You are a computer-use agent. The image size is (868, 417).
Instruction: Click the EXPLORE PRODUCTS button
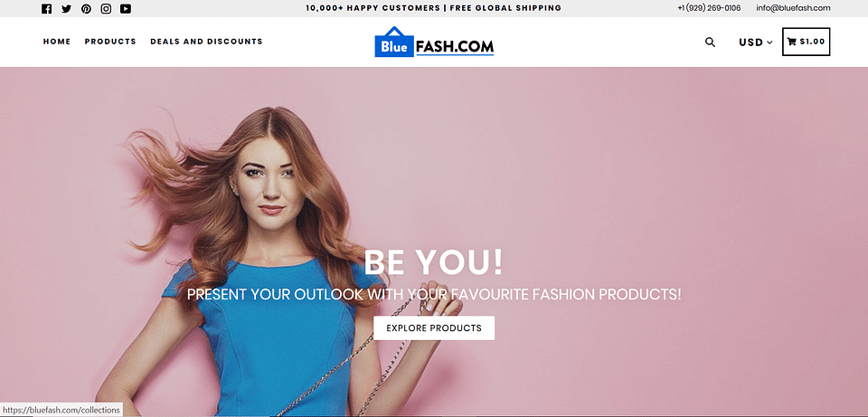tap(434, 327)
